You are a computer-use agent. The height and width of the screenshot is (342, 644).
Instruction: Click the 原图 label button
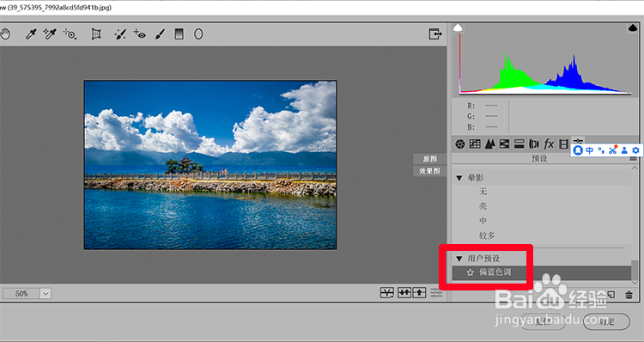(x=430, y=159)
